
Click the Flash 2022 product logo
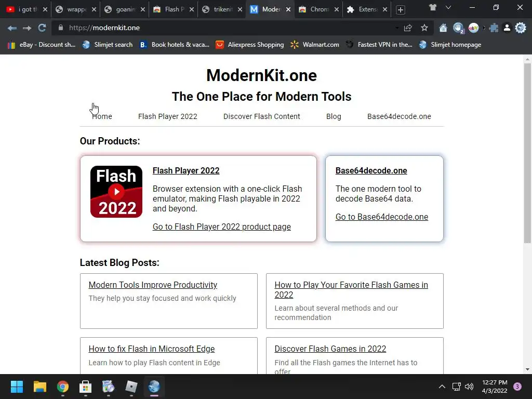[116, 192]
